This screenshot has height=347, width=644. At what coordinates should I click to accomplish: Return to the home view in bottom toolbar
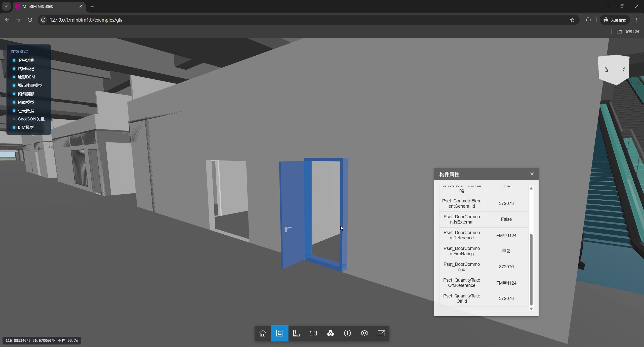coord(263,333)
